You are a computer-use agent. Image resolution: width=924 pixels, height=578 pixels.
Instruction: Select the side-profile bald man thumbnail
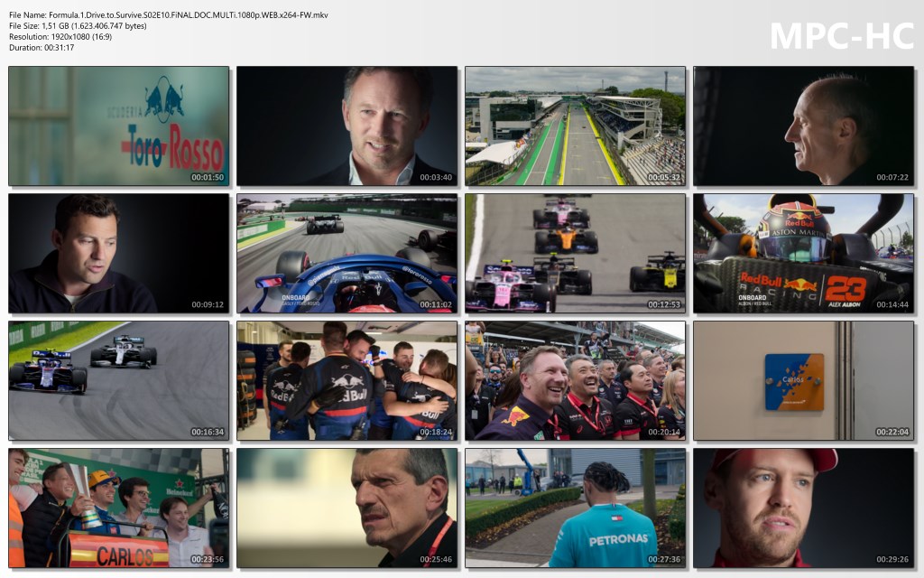[x=803, y=126]
